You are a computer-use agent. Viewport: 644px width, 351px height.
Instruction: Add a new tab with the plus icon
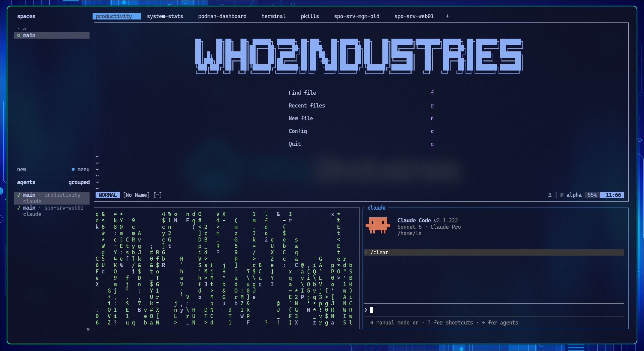coord(447,16)
